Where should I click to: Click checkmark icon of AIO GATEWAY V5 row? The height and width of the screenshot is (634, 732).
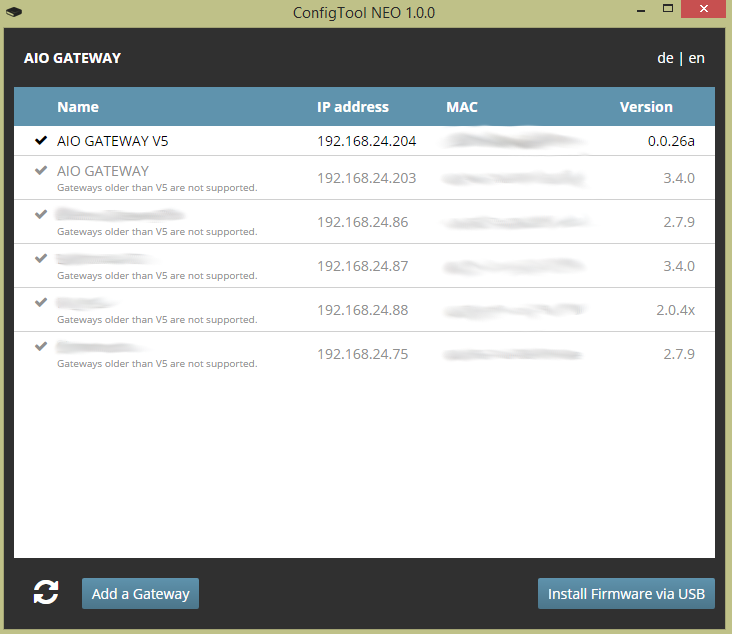point(41,140)
